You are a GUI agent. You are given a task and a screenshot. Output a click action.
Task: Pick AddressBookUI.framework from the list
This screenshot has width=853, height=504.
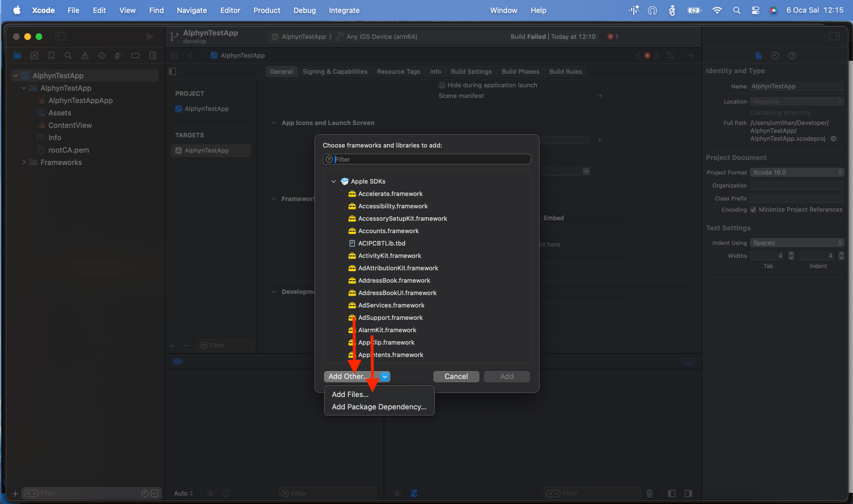click(x=397, y=293)
